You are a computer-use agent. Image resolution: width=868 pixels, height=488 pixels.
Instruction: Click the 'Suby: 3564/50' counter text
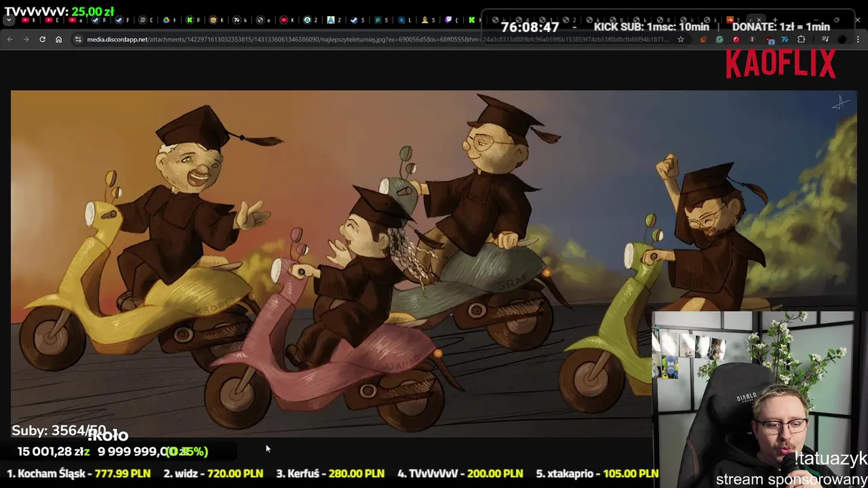click(x=59, y=431)
